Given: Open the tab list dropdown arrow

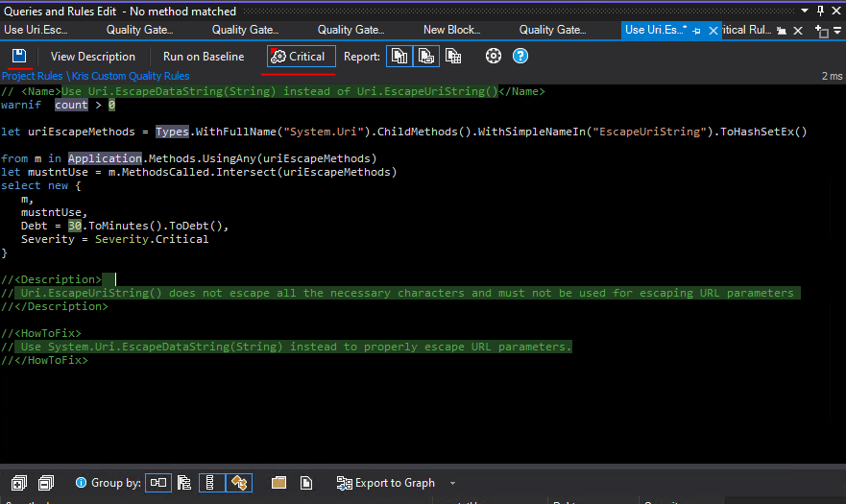Looking at the screenshot, I should pyautogui.click(x=837, y=31).
